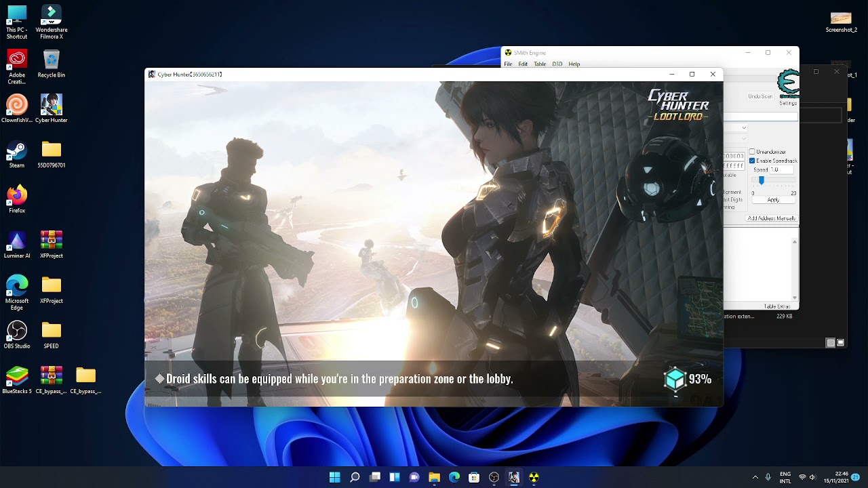The image size is (868, 488).
Task: Open This PC shortcut on desktop
Action: pyautogui.click(x=17, y=21)
